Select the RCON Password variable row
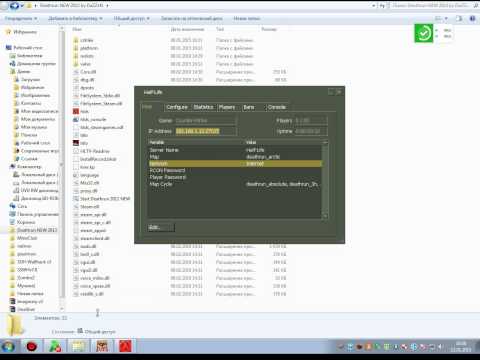Screen dimensions: 480x360 click(235, 171)
